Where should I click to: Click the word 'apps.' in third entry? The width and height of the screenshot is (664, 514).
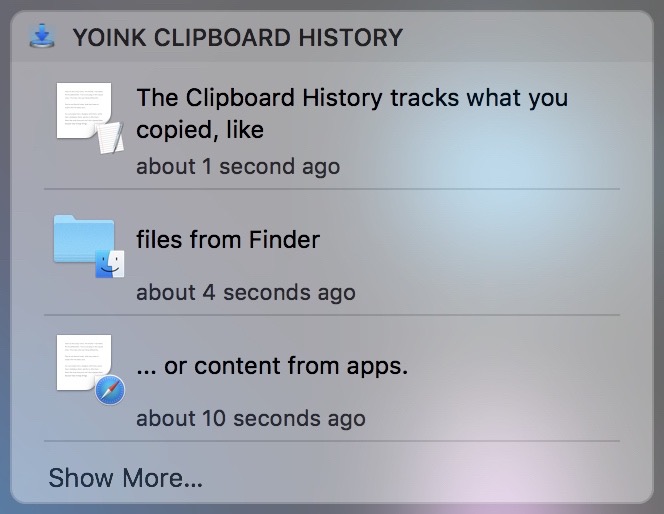pos(377,367)
